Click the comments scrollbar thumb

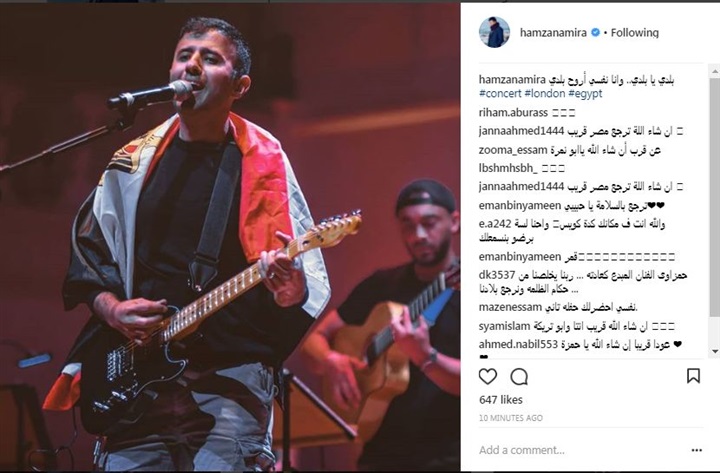pos(715,197)
